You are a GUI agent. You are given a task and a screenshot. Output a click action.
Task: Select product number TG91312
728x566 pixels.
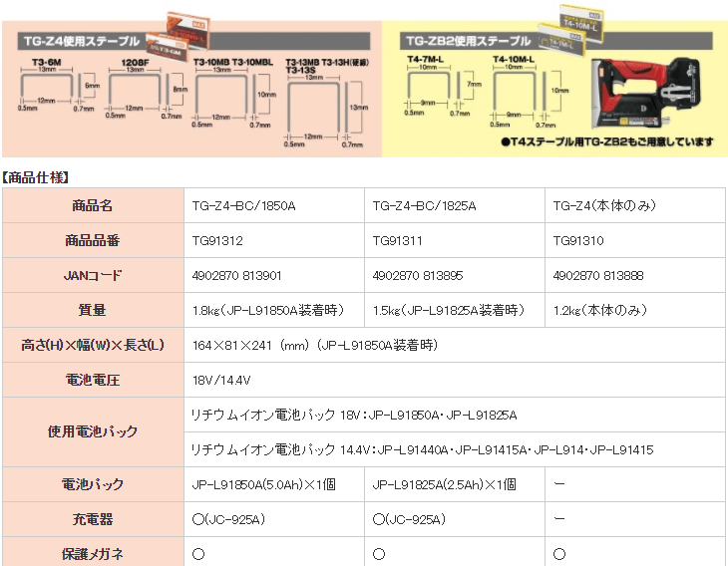coord(217,240)
